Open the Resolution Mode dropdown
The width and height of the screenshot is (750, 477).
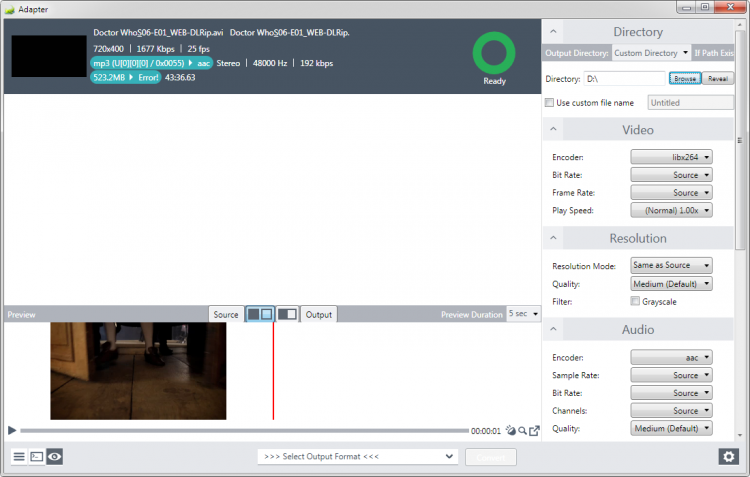point(672,265)
